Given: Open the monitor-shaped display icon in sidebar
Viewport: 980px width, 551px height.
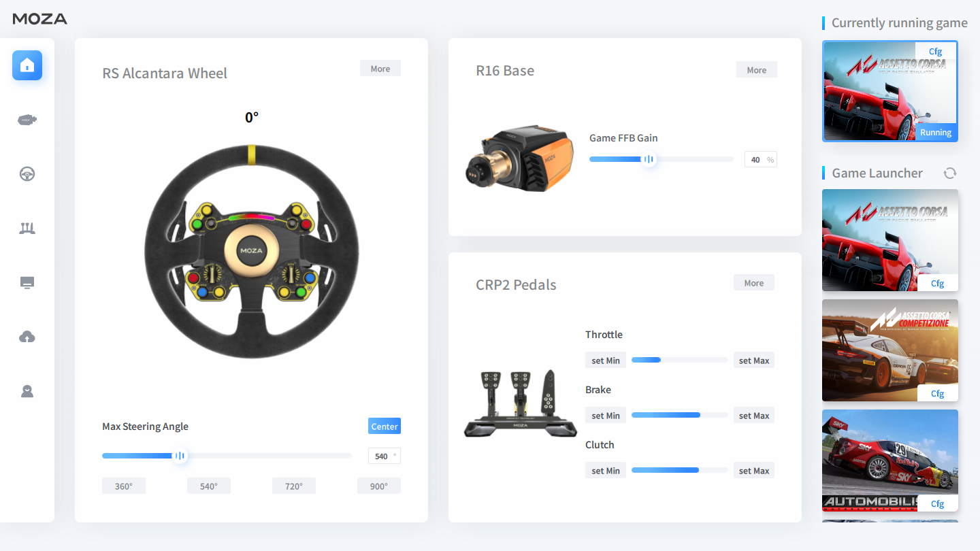Looking at the screenshot, I should tap(27, 283).
